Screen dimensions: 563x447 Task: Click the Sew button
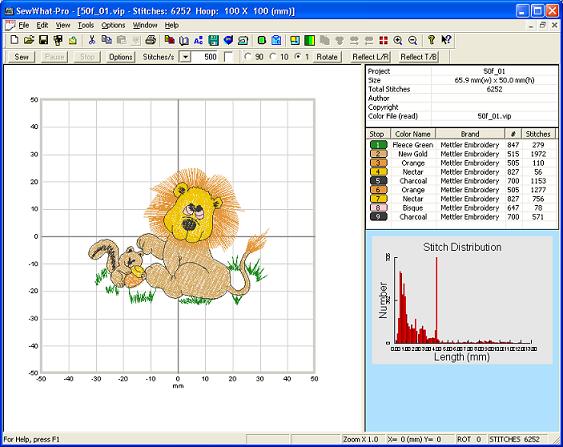point(22,57)
